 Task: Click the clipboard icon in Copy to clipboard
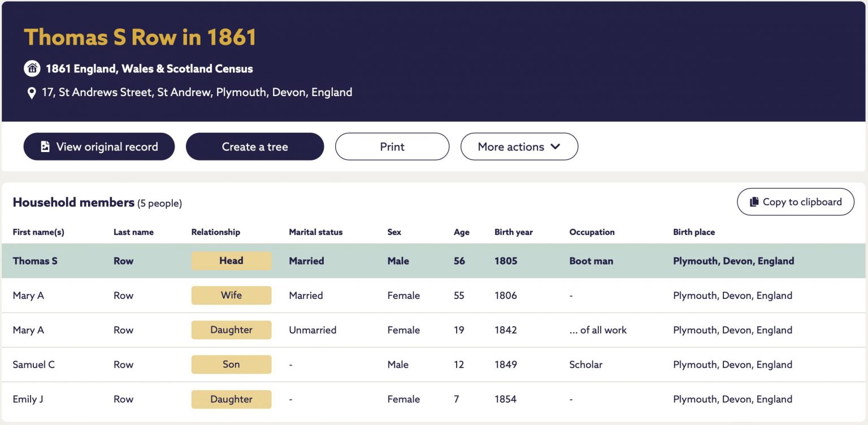coord(754,202)
